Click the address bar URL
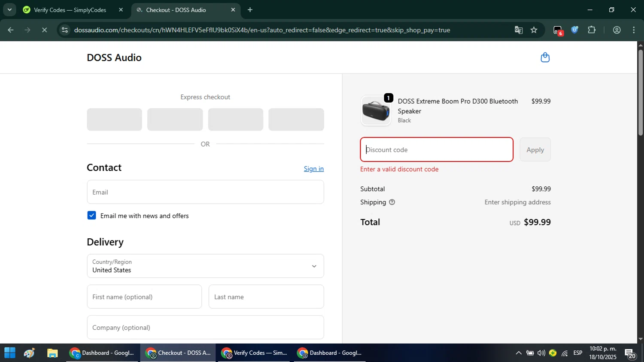The height and width of the screenshot is (362, 644). [x=262, y=30]
